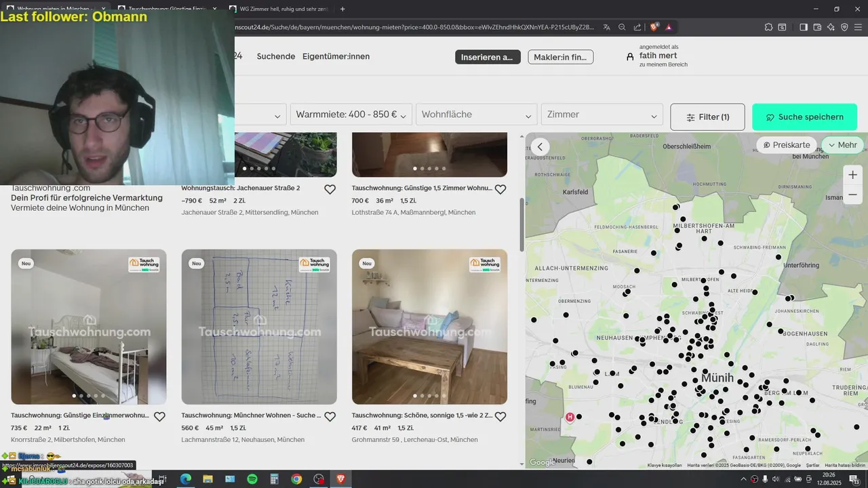Open the notification center icon in system tray
The width and height of the screenshot is (868, 488).
click(x=854, y=479)
